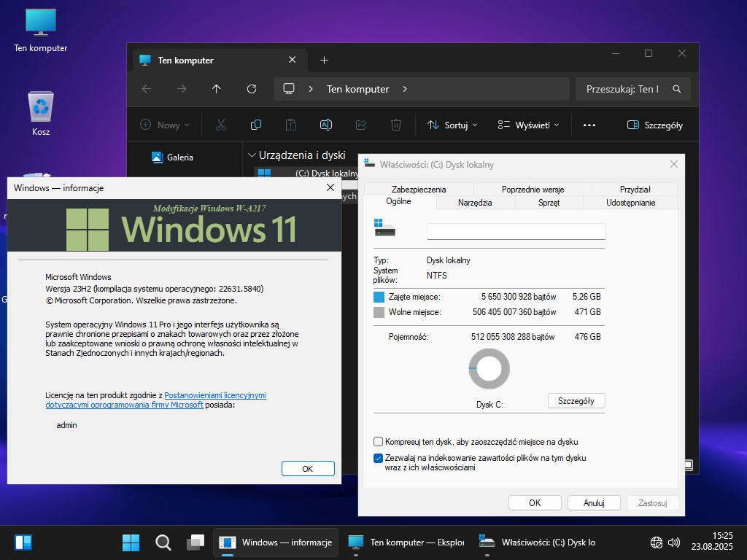
Task: Open the Sortuj dropdown
Action: tap(452, 125)
